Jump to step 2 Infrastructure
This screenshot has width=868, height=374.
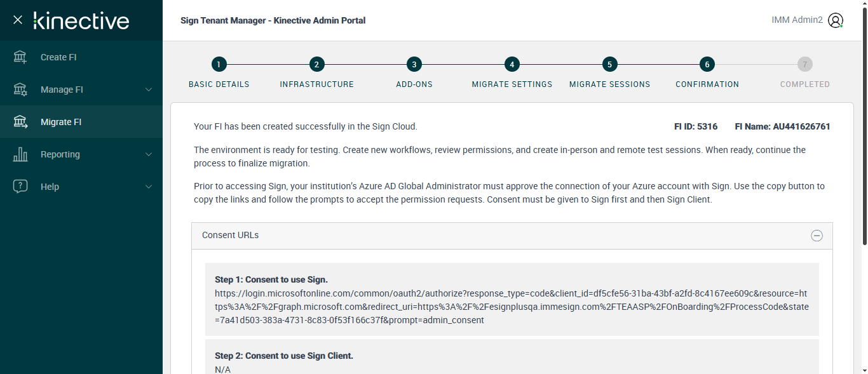(316, 64)
